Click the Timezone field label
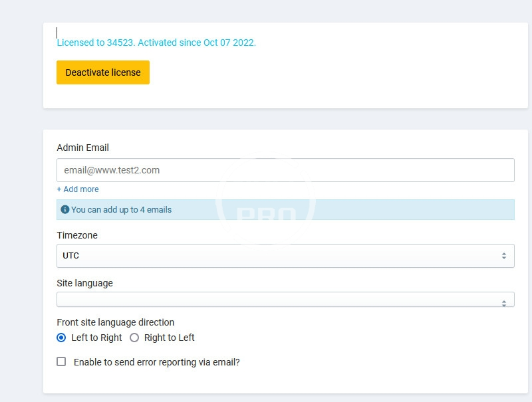This screenshot has width=532, height=402. (77, 235)
